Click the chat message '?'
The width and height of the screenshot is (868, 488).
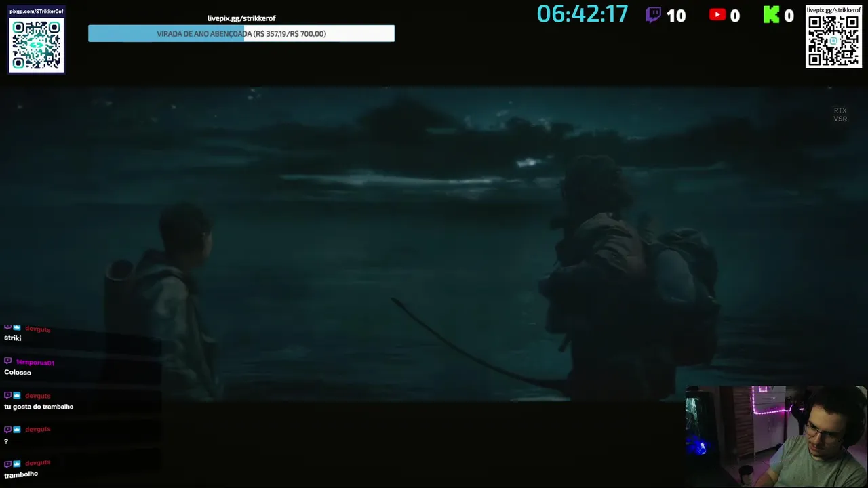click(6, 441)
